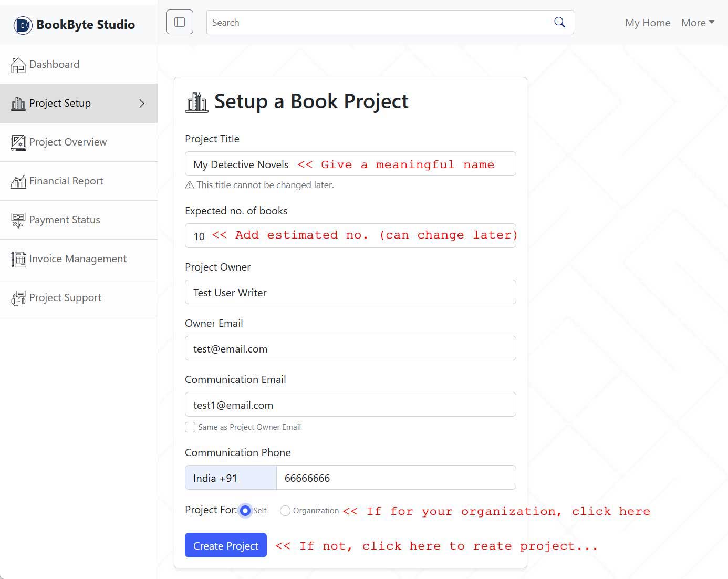728x579 pixels.
Task: Click the Project Support icon
Action: click(18, 297)
